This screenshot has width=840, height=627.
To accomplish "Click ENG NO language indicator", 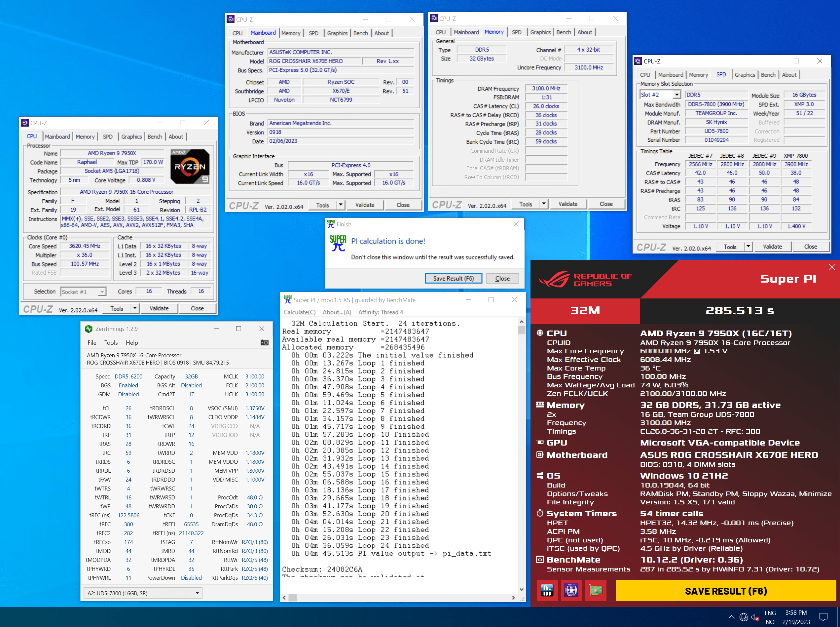I will coord(770,617).
